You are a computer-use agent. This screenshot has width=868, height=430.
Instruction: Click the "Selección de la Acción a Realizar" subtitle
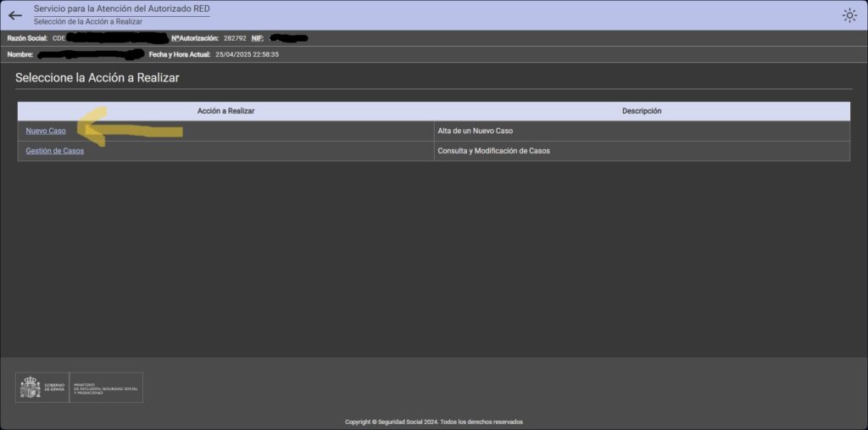pyautogui.click(x=87, y=21)
